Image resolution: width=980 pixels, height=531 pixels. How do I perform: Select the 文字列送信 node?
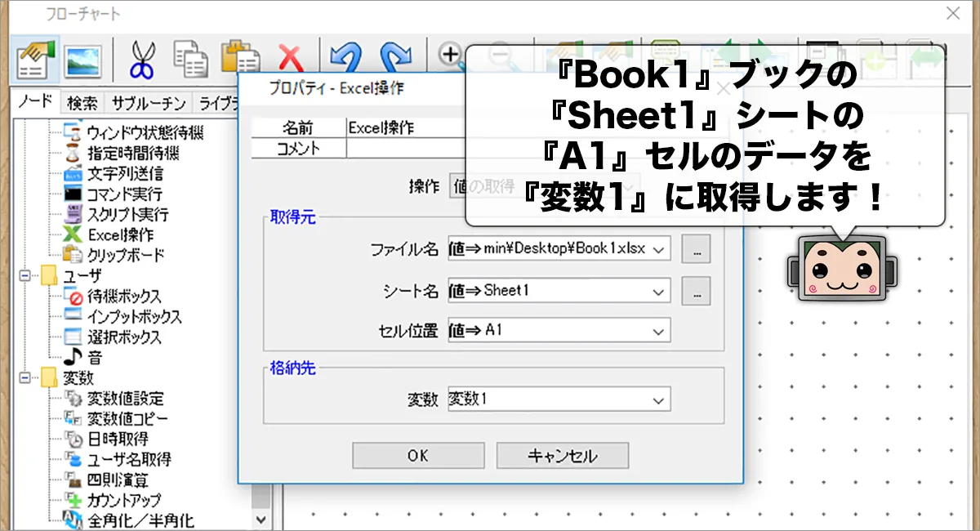(x=114, y=173)
